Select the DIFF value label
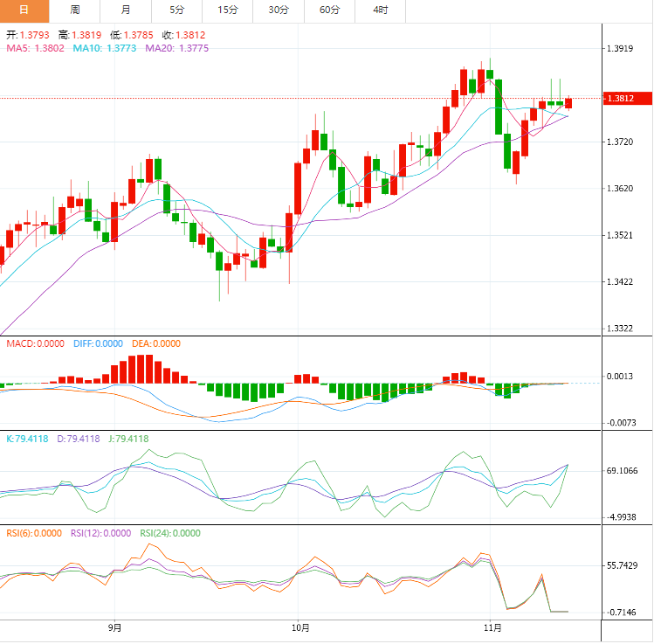654x644 pixels. pyautogui.click(x=97, y=344)
